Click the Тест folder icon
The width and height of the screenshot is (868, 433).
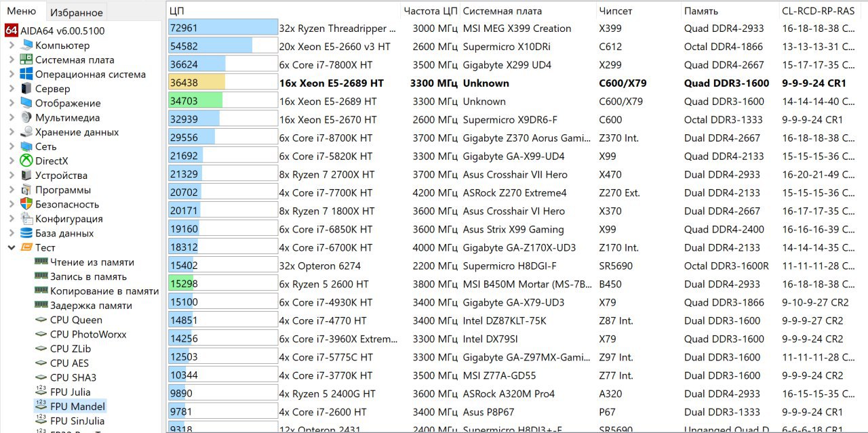[x=26, y=247]
